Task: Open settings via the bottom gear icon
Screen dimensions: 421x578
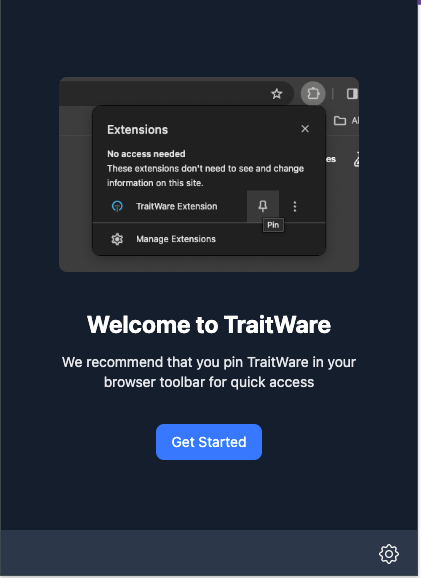Action: pyautogui.click(x=389, y=553)
